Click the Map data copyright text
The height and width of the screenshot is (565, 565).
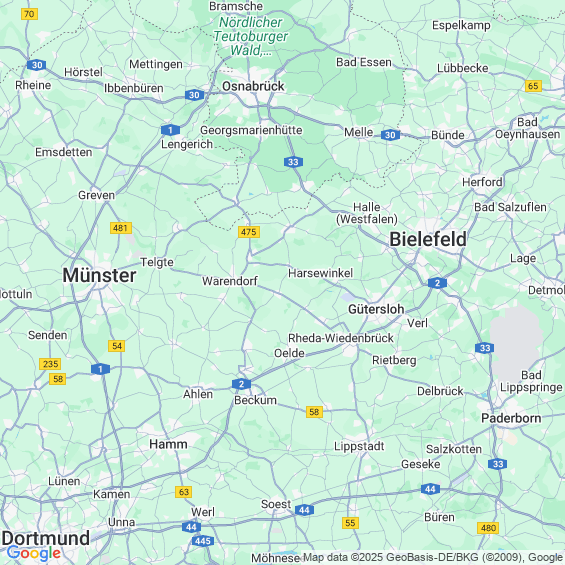click(x=432, y=557)
